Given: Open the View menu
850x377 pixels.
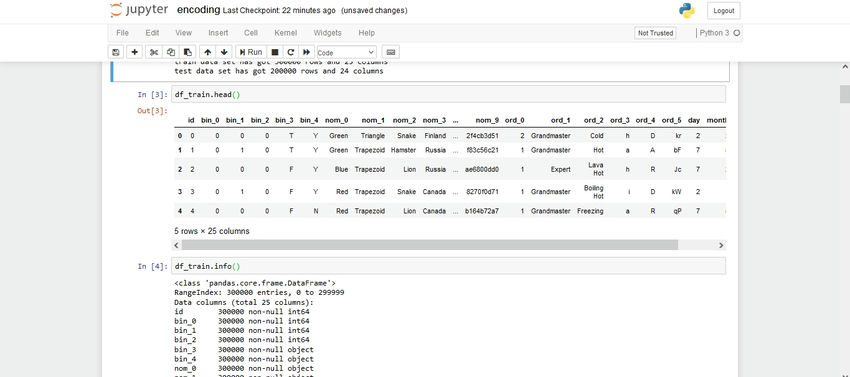Looking at the screenshot, I should point(184,33).
